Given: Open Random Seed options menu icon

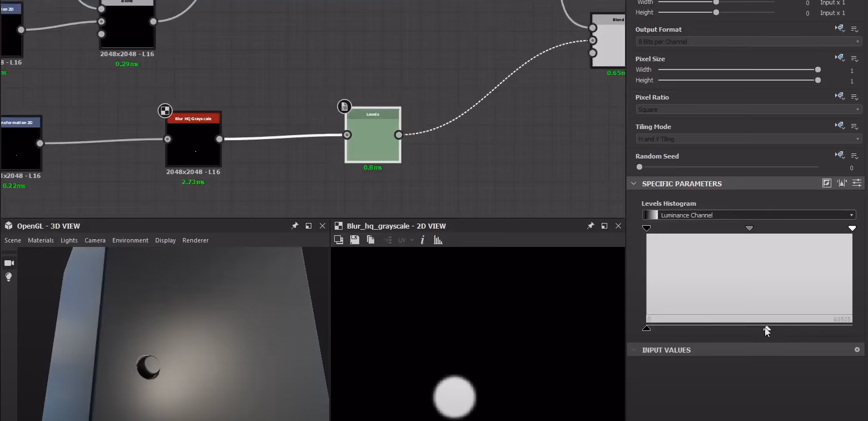Looking at the screenshot, I should pyautogui.click(x=855, y=156).
